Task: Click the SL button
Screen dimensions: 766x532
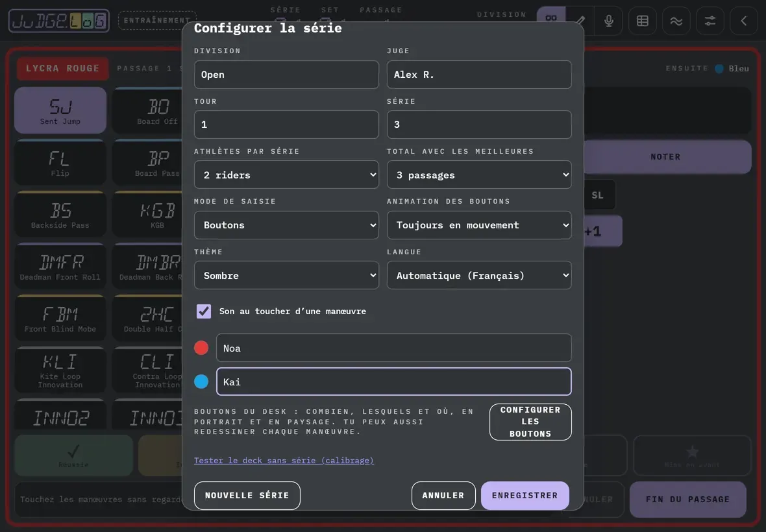Action: click(x=599, y=195)
